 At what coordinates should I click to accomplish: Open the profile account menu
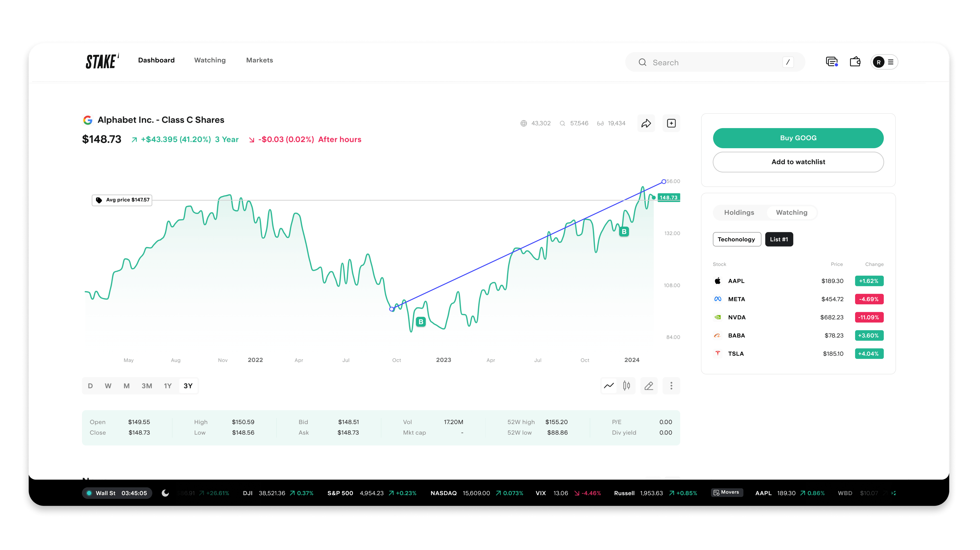(x=884, y=62)
